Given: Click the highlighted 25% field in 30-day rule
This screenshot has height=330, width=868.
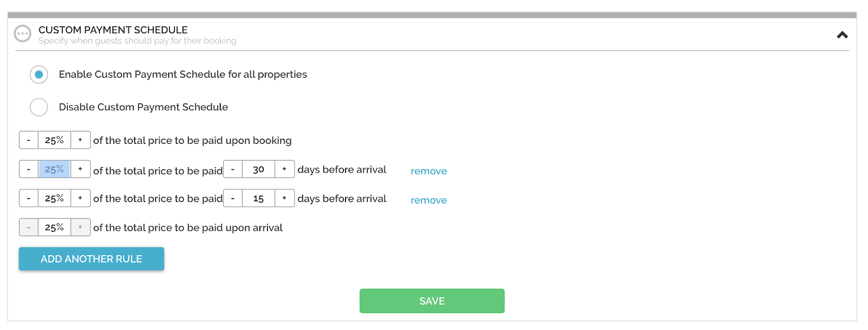Looking at the screenshot, I should click(x=54, y=169).
